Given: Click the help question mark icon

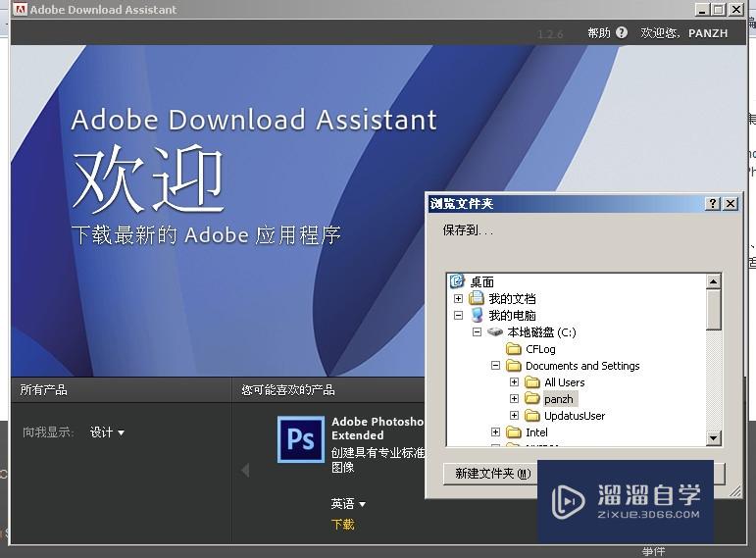Looking at the screenshot, I should (622, 32).
